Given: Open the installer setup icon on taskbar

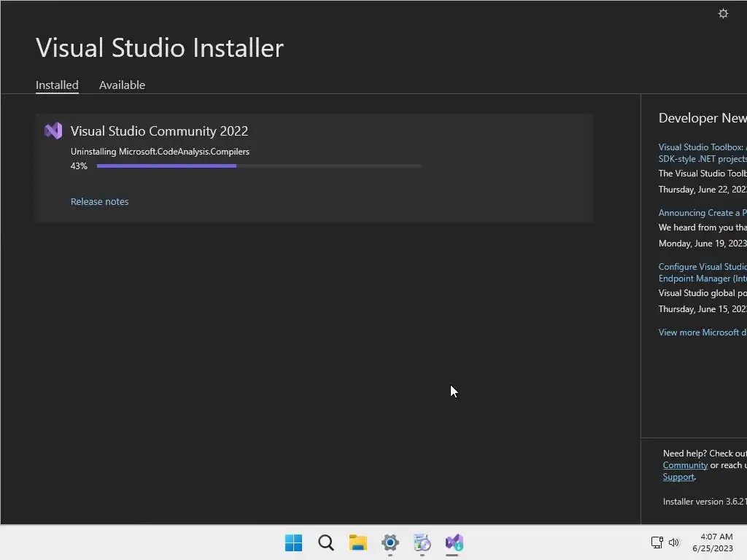Looking at the screenshot, I should point(422,542).
